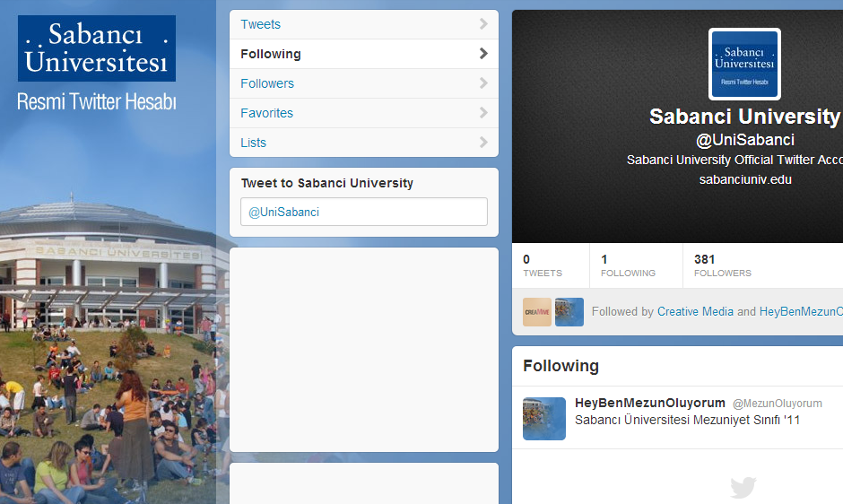Select the Following menu item
843x504 pixels.
pyautogui.click(x=364, y=54)
